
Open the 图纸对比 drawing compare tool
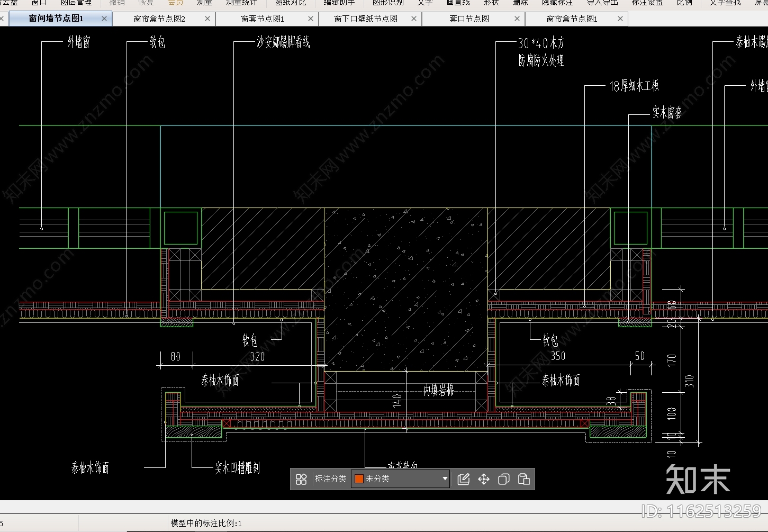[x=291, y=3]
